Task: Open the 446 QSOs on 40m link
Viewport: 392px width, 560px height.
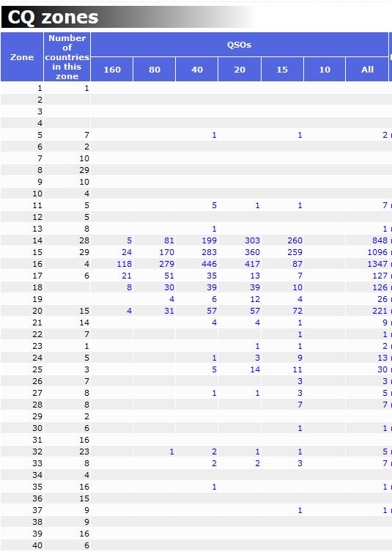Action: [210, 264]
